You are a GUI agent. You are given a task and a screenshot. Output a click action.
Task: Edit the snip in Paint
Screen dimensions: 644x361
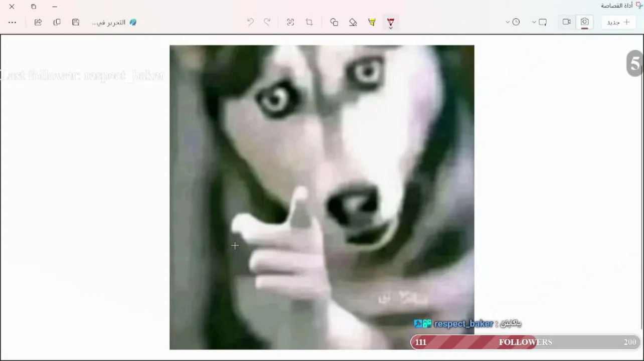(114, 22)
